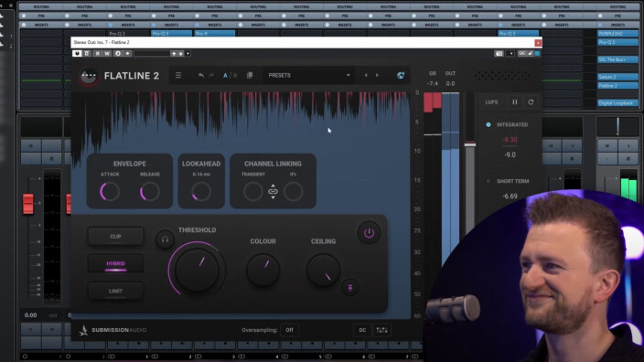Click the ceiling link icon below the Ceiling knob

pos(350,288)
